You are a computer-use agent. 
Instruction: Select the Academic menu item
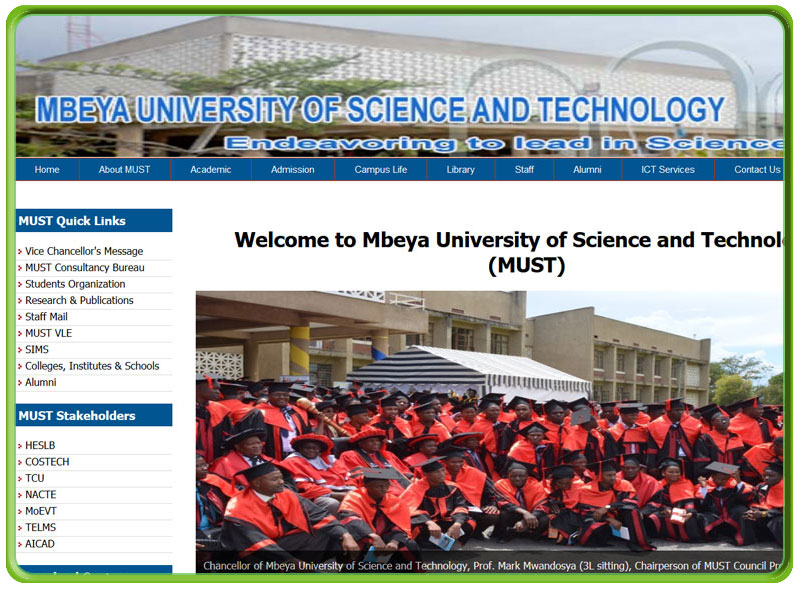point(211,169)
